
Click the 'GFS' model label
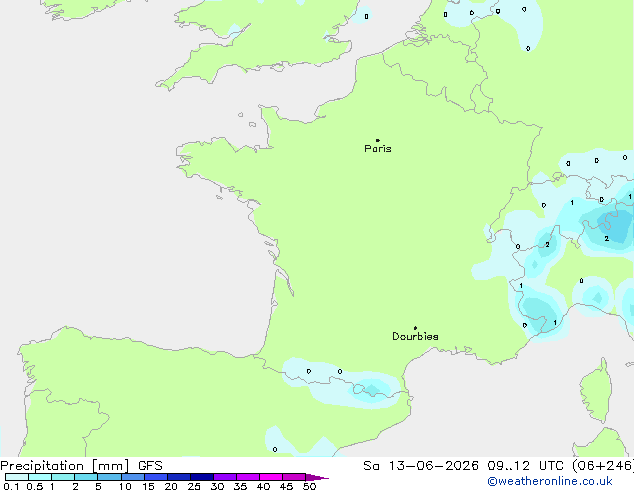150,466
